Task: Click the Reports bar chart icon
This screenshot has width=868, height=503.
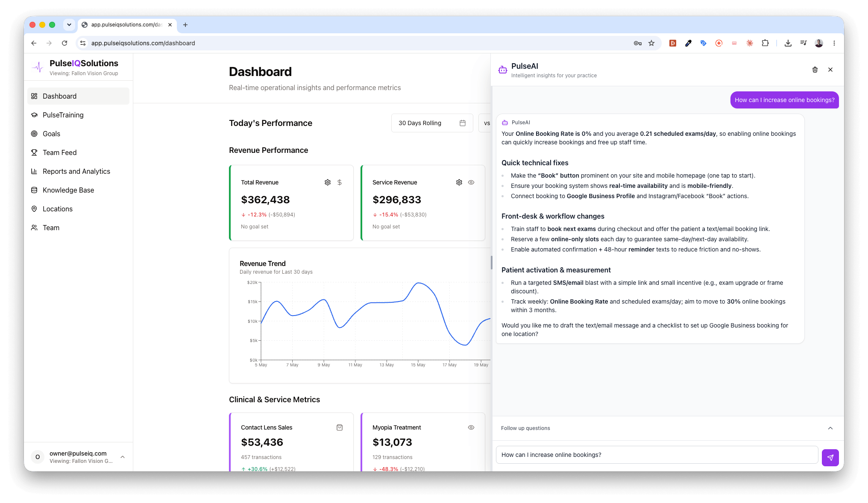Action: (x=34, y=171)
